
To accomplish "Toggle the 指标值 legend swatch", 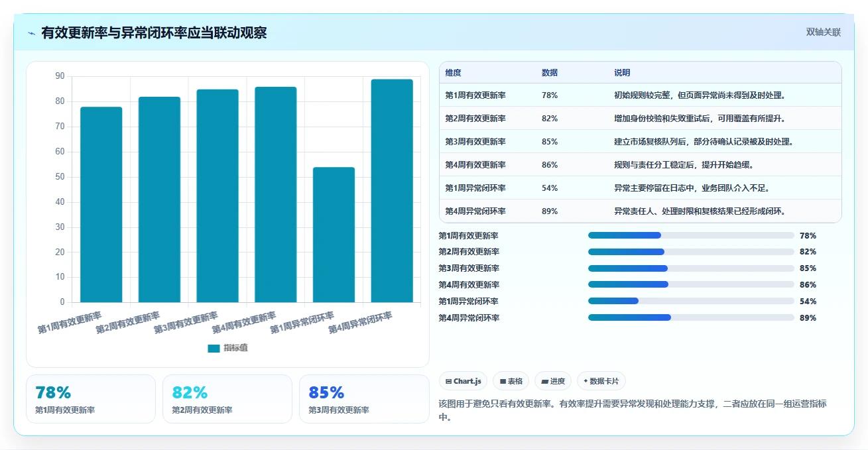I will [214, 349].
